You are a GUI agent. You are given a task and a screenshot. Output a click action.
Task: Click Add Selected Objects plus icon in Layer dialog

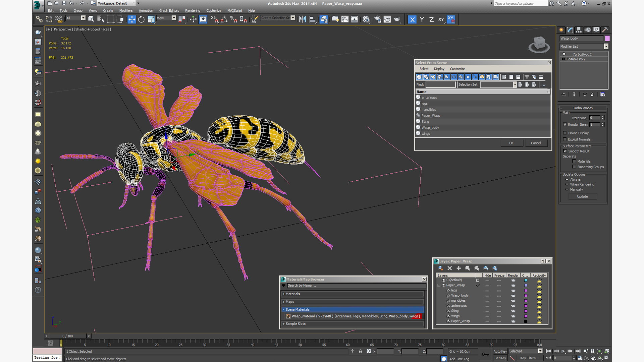pos(459,268)
